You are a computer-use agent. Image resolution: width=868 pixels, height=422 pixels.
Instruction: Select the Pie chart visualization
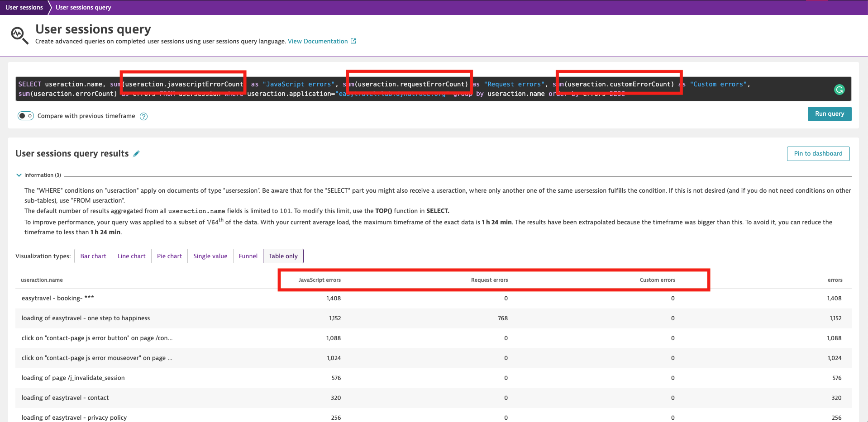[169, 256]
